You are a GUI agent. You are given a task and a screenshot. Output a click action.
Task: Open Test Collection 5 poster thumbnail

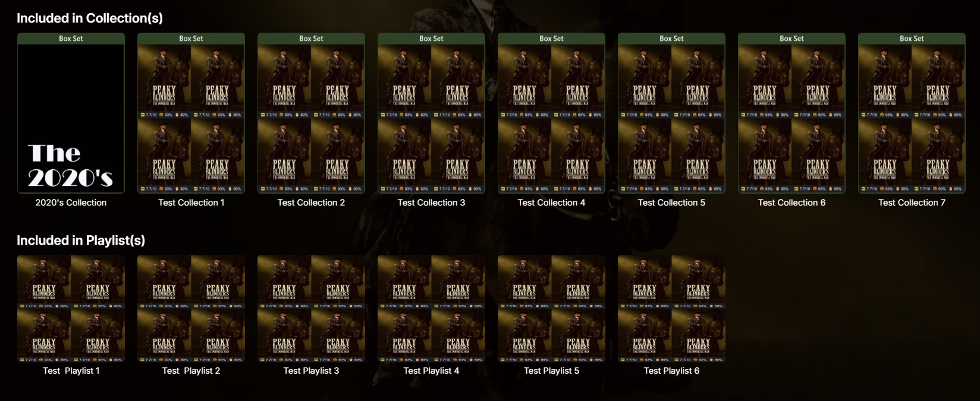pyautogui.click(x=671, y=113)
